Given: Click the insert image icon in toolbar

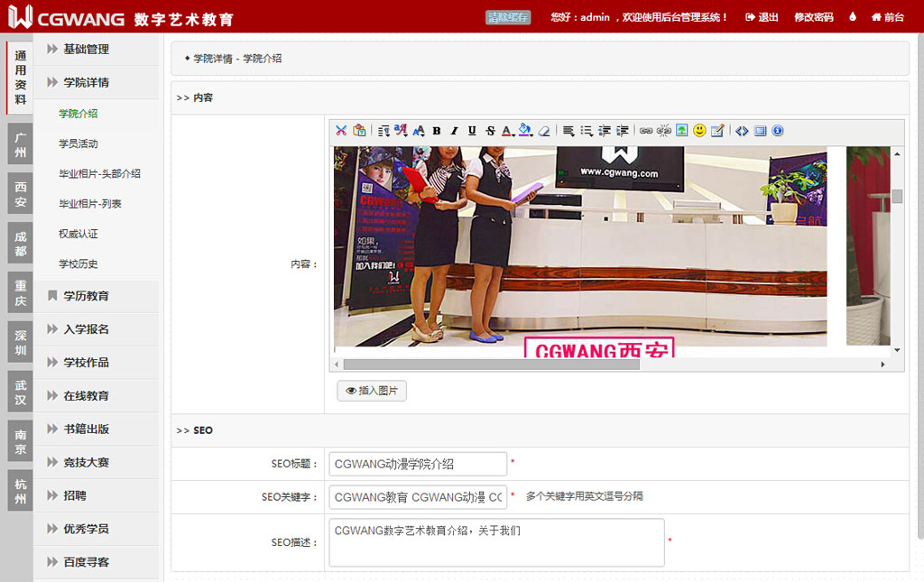Looking at the screenshot, I should pyautogui.click(x=682, y=131).
